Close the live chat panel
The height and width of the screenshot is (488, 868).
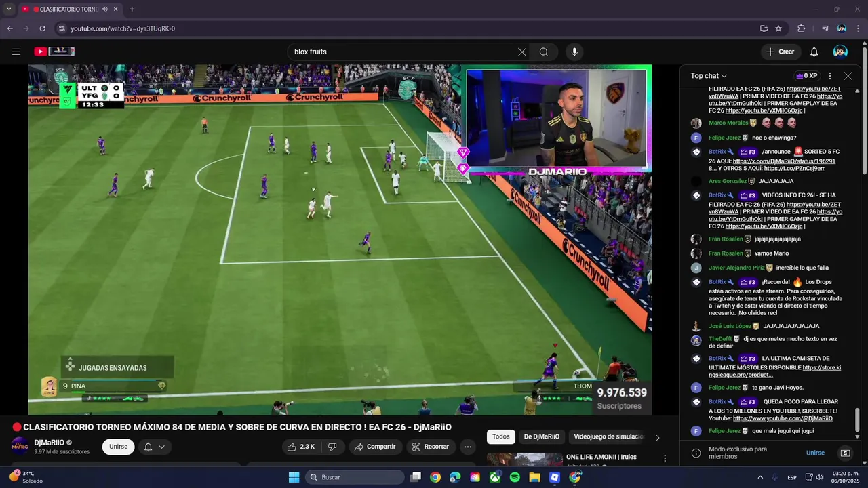click(848, 76)
